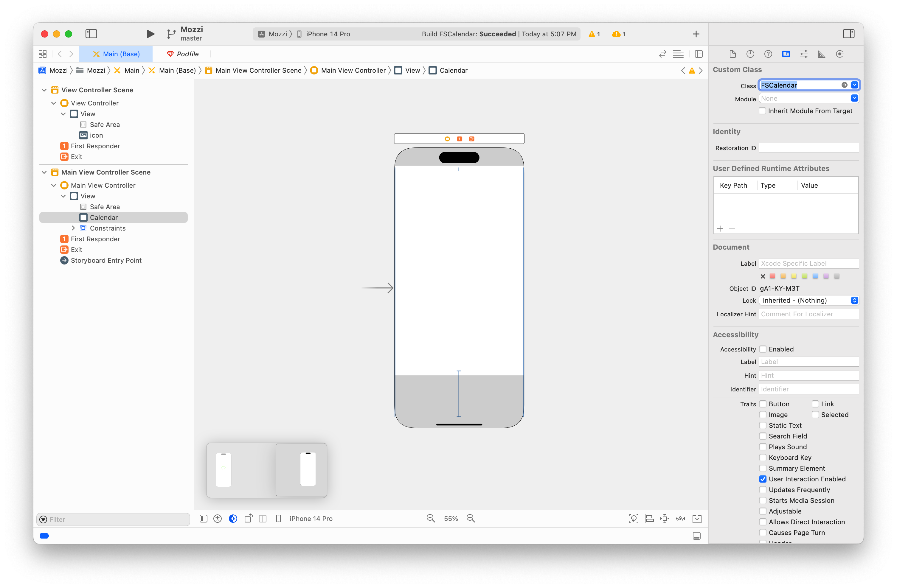Click the Embed In canvas icon
This screenshot has height=588, width=897.
[697, 519]
